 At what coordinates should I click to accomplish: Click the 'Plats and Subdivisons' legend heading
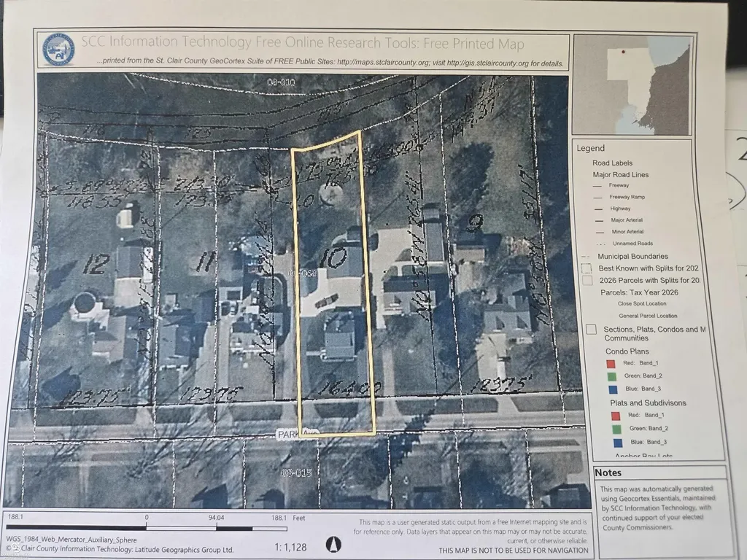pos(648,402)
